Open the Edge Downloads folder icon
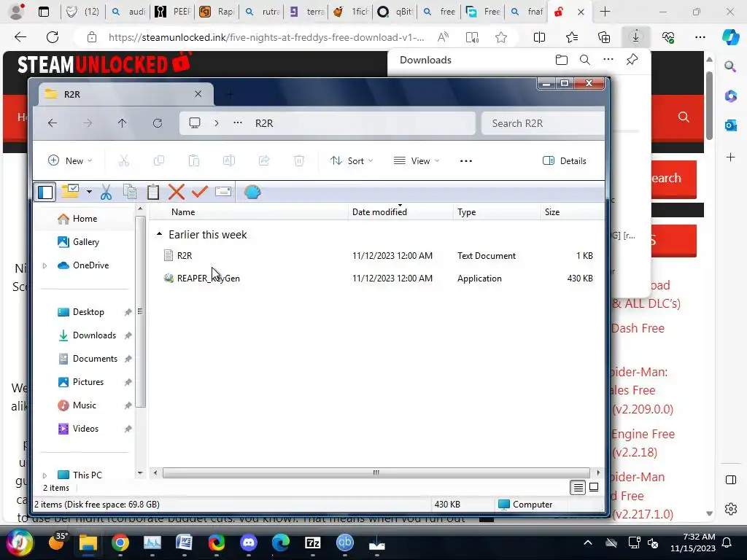The image size is (747, 560). coord(562,60)
